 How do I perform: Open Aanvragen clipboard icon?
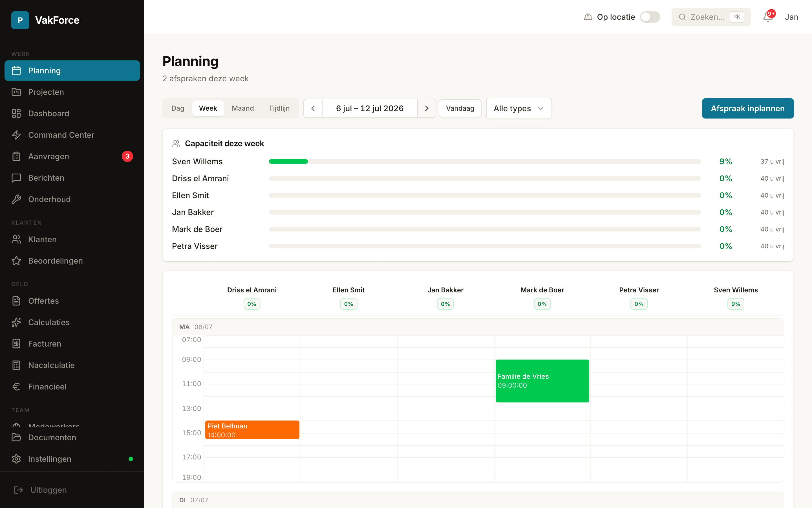click(x=16, y=157)
